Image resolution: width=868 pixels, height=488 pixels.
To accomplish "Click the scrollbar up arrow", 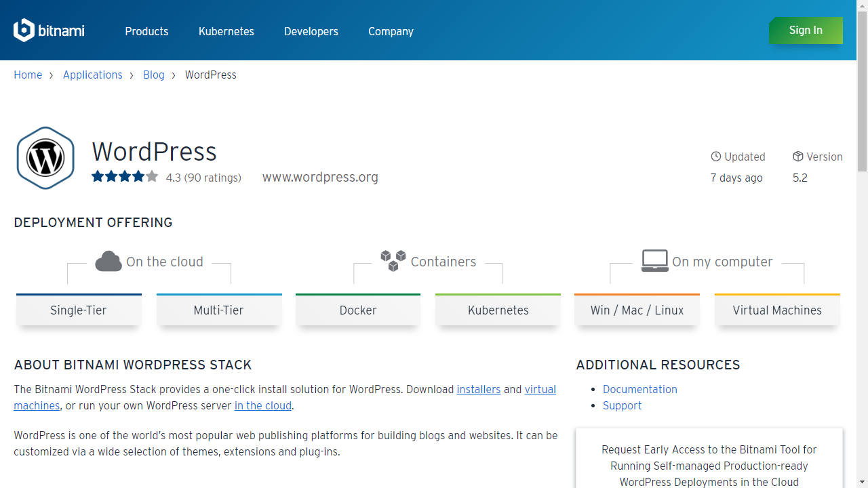I will click(x=862, y=5).
